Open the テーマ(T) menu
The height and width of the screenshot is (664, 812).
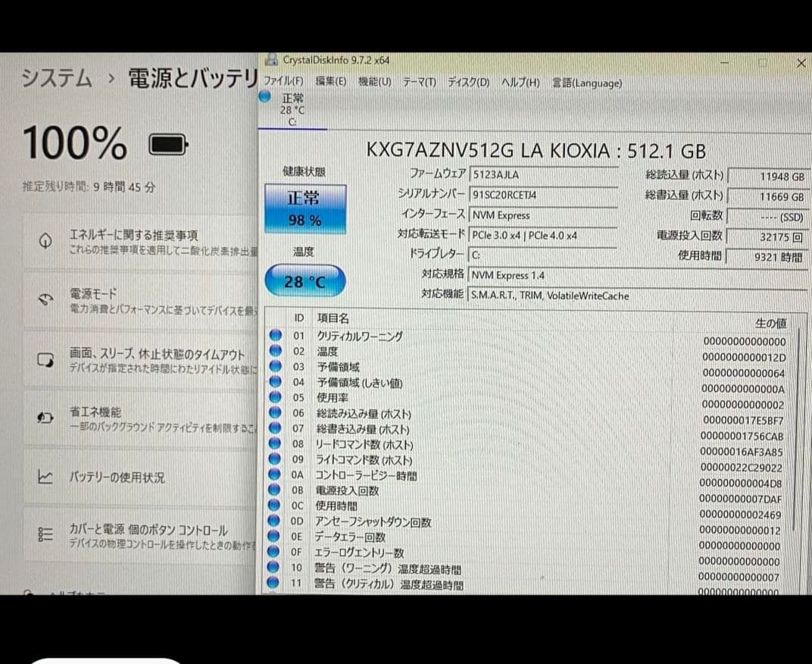tap(418, 82)
